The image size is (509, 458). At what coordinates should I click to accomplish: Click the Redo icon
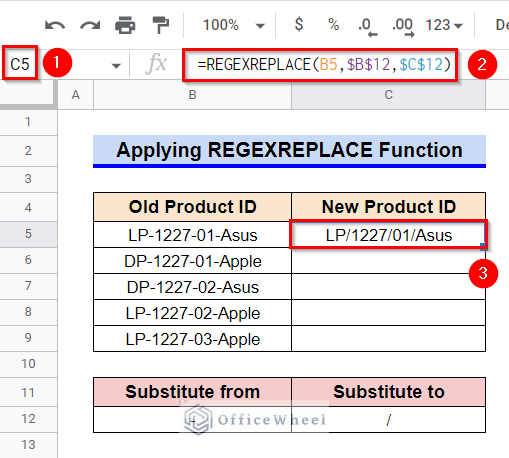[90, 26]
